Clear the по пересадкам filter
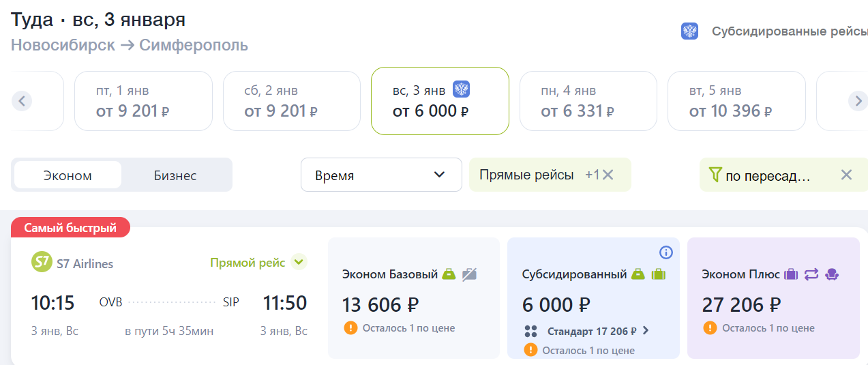 846,175
